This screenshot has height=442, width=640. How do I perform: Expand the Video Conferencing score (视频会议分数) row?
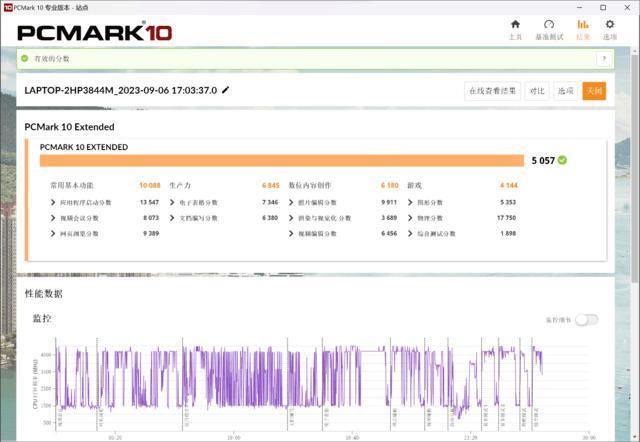[x=53, y=218]
